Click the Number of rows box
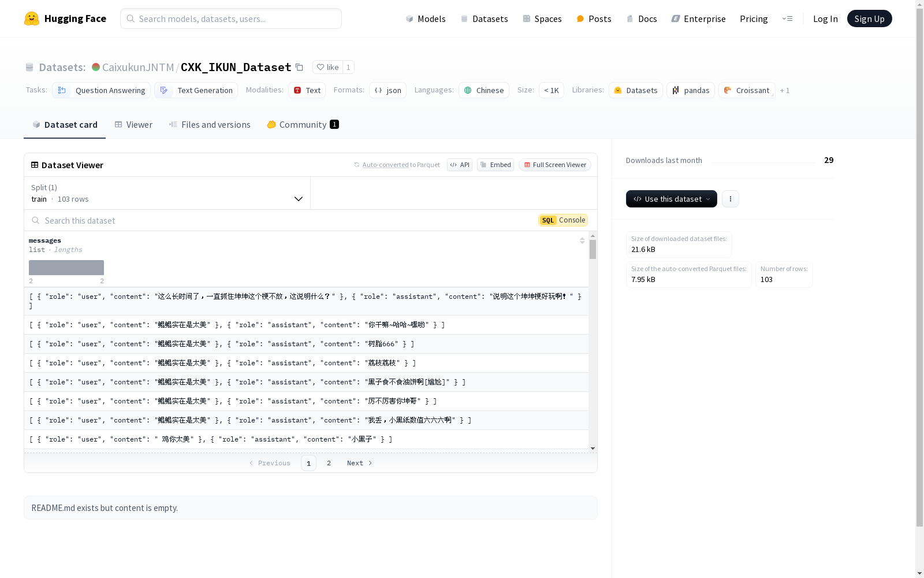The height and width of the screenshot is (578, 924). click(x=784, y=275)
